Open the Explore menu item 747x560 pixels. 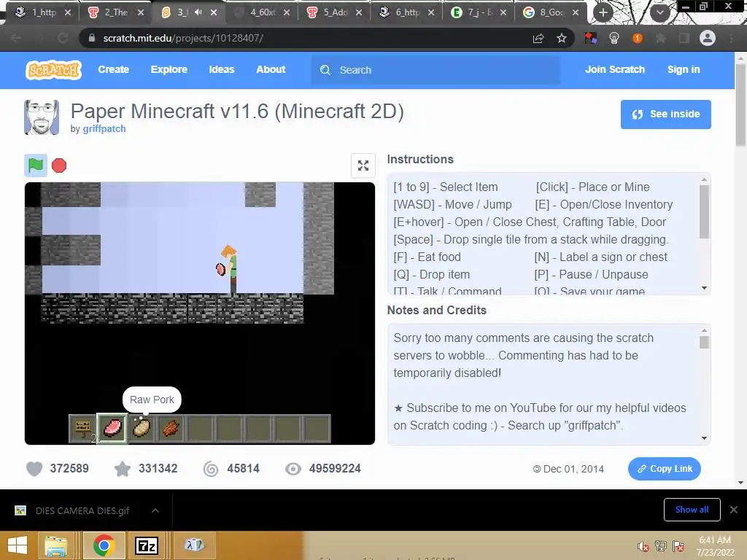[x=169, y=69]
